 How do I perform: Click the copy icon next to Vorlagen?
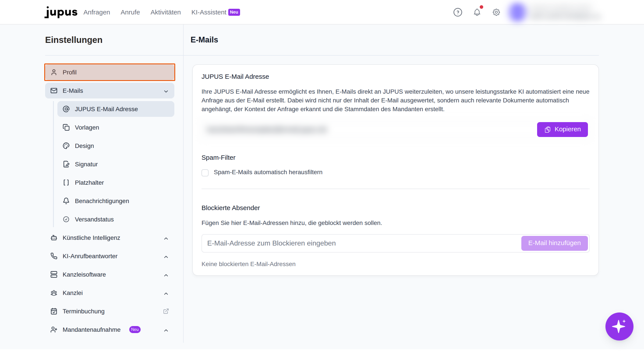(66, 127)
